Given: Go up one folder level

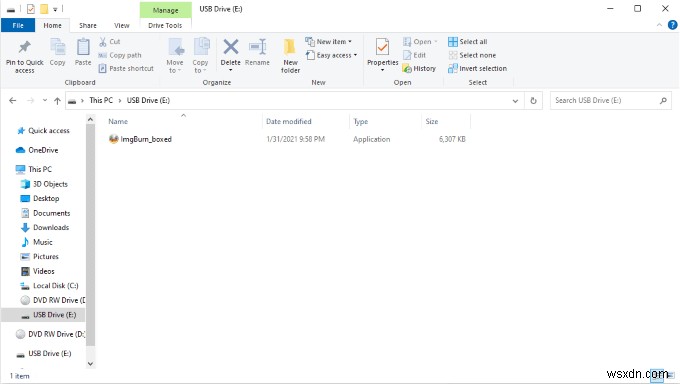Looking at the screenshot, I should pyautogui.click(x=57, y=101).
